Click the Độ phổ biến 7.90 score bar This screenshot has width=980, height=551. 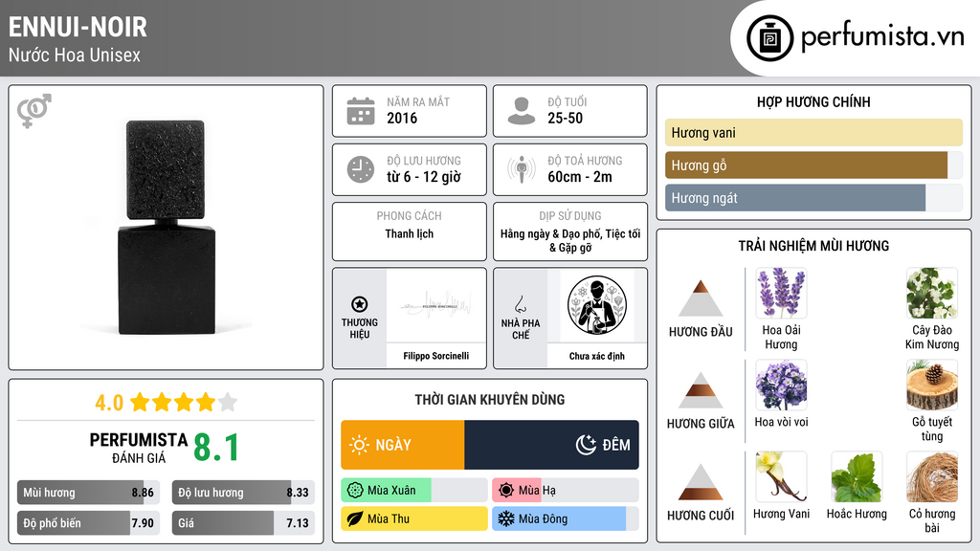(88, 523)
